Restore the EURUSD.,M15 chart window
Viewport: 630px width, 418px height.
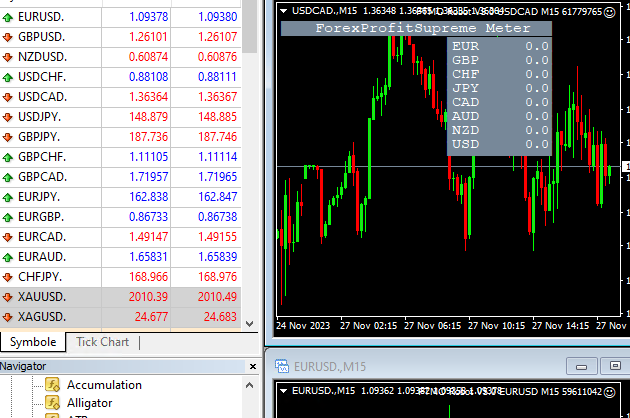[x=615, y=366]
